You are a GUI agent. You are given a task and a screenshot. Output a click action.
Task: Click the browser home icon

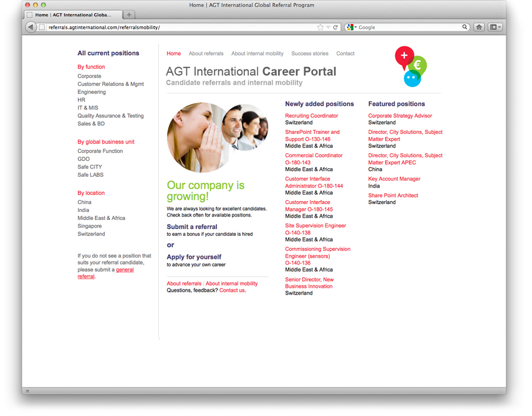[x=478, y=27]
